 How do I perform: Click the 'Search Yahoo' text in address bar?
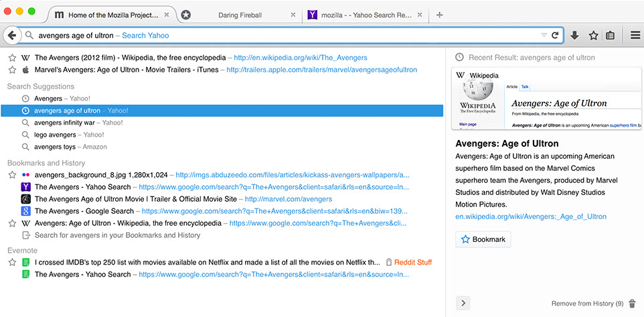click(145, 36)
